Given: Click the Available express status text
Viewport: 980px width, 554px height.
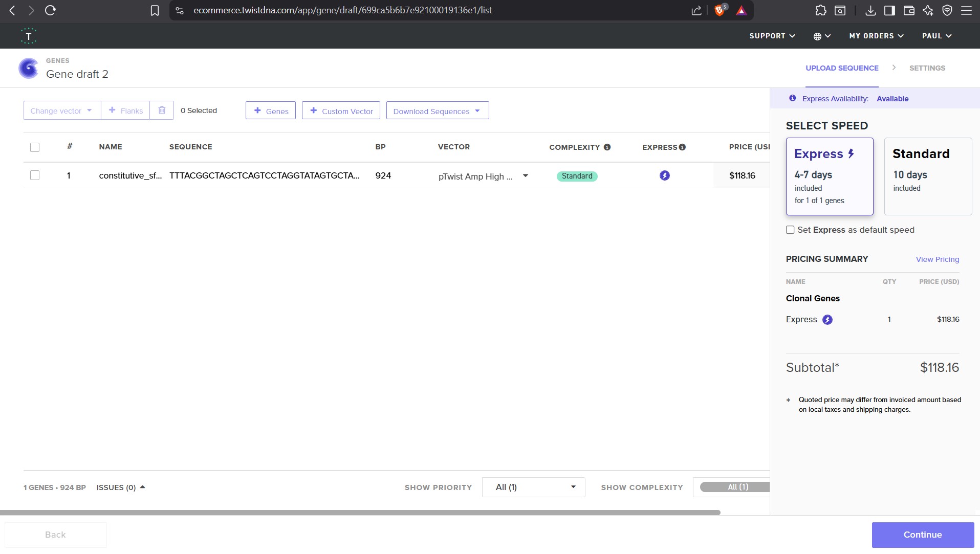Looking at the screenshot, I should tap(892, 99).
